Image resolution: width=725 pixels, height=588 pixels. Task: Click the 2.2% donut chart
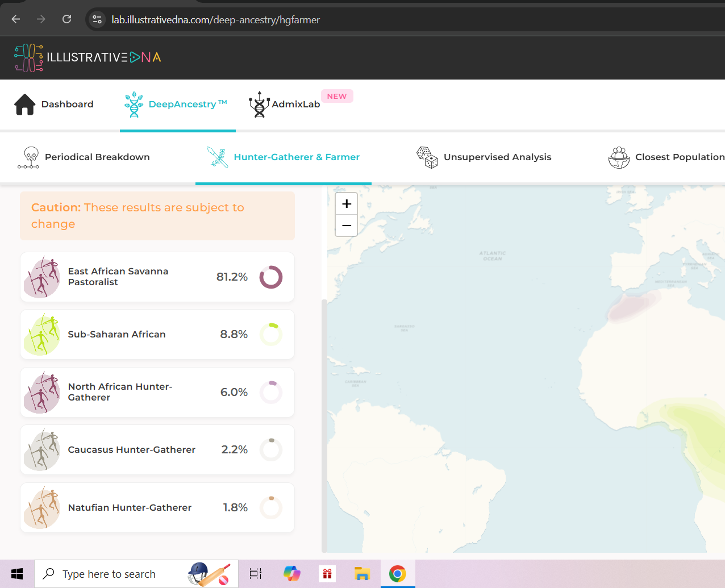coord(271,450)
